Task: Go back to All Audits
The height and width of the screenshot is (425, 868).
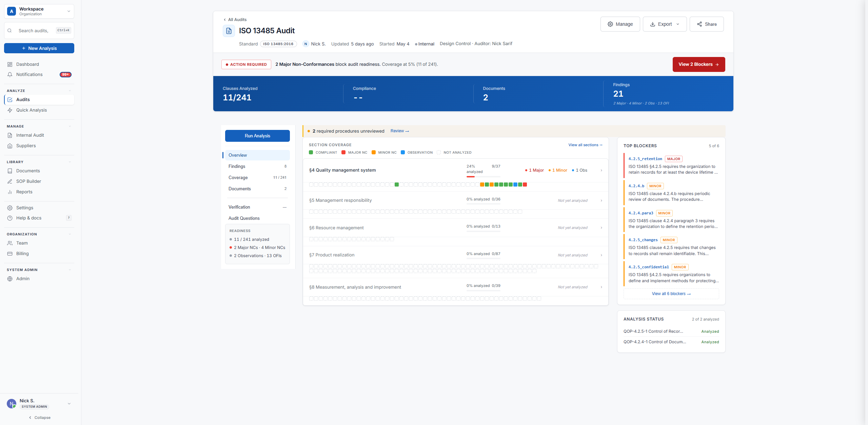Action: [235, 20]
